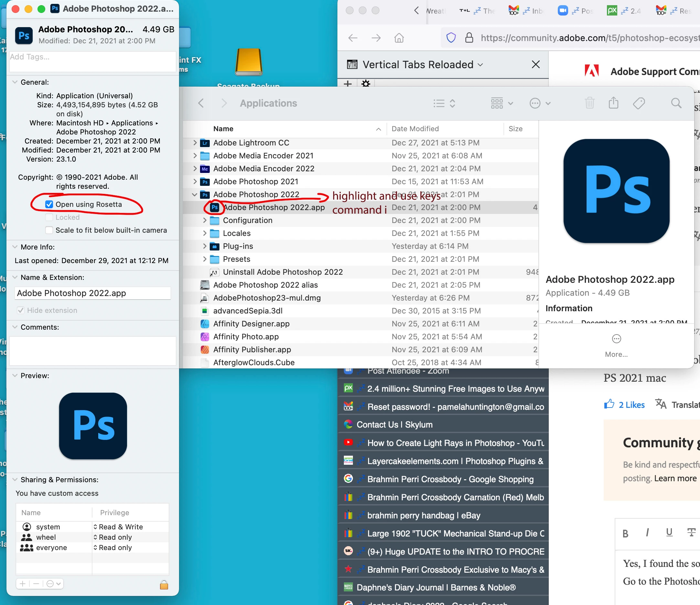Sort by Date Modified column header
This screenshot has width=700, height=605.
[x=415, y=129]
